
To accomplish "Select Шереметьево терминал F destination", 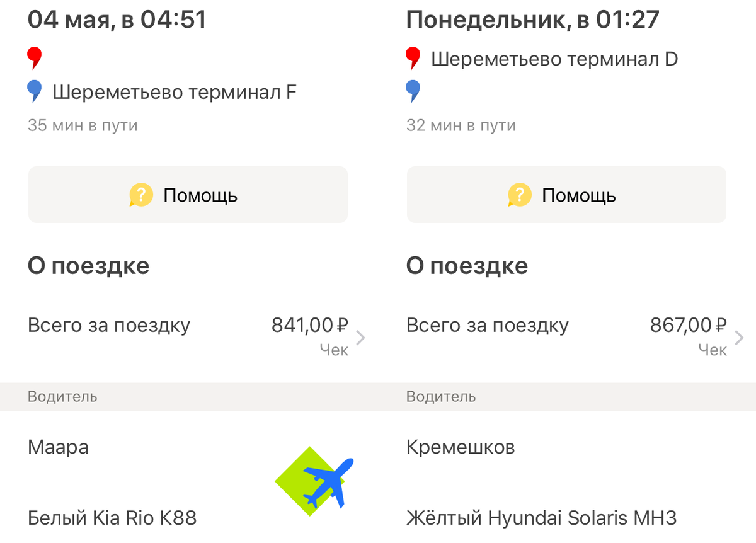I will [x=175, y=93].
